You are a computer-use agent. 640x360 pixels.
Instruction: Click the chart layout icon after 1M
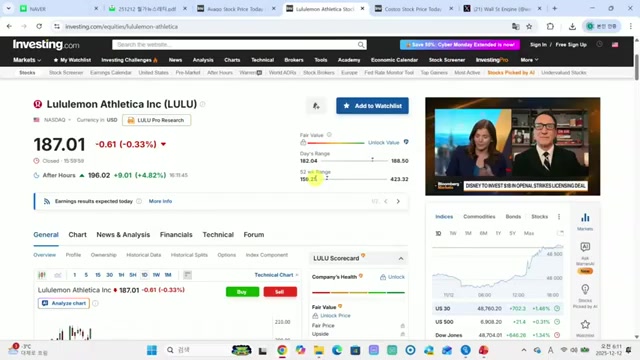187,275
